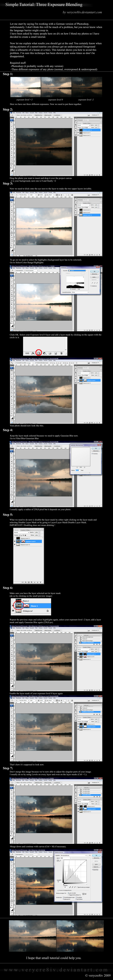Click the exposure level +2 thumbnail in Step 1

[25, 87]
